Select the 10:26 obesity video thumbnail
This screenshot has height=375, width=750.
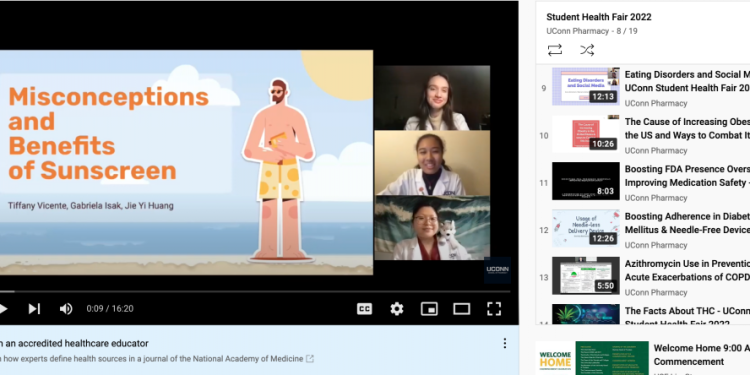click(x=585, y=133)
